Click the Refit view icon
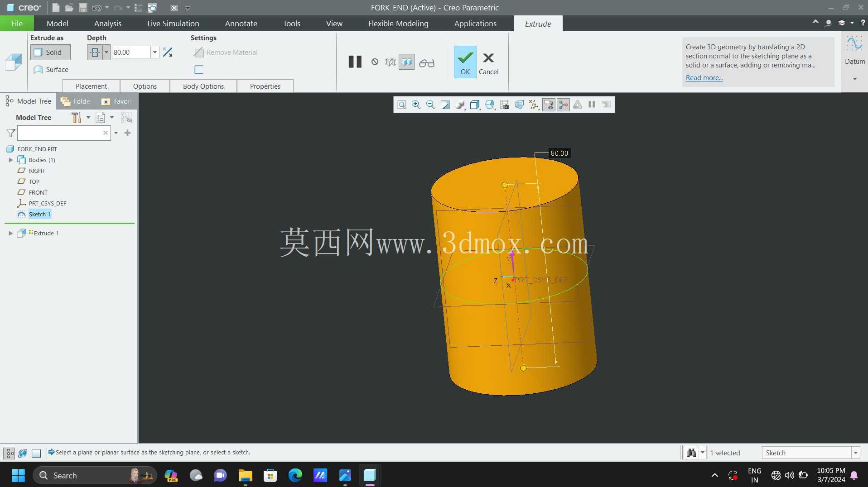Image resolution: width=868 pixels, height=487 pixels. click(401, 105)
